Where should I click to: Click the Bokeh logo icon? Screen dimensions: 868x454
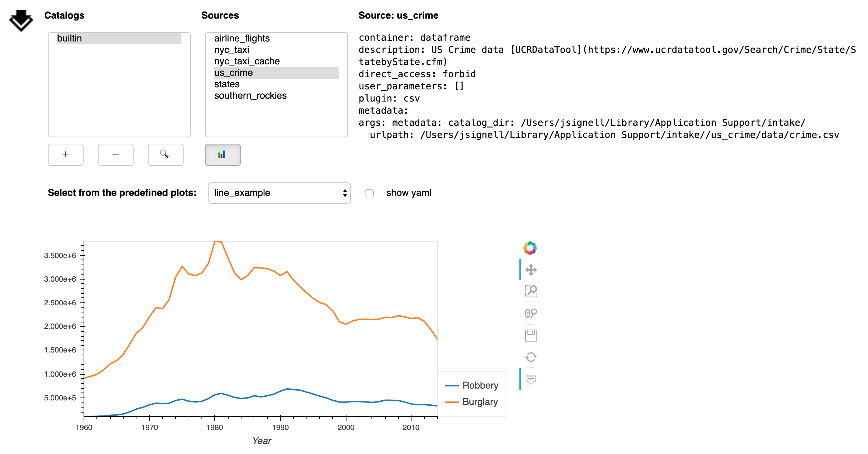(x=530, y=248)
